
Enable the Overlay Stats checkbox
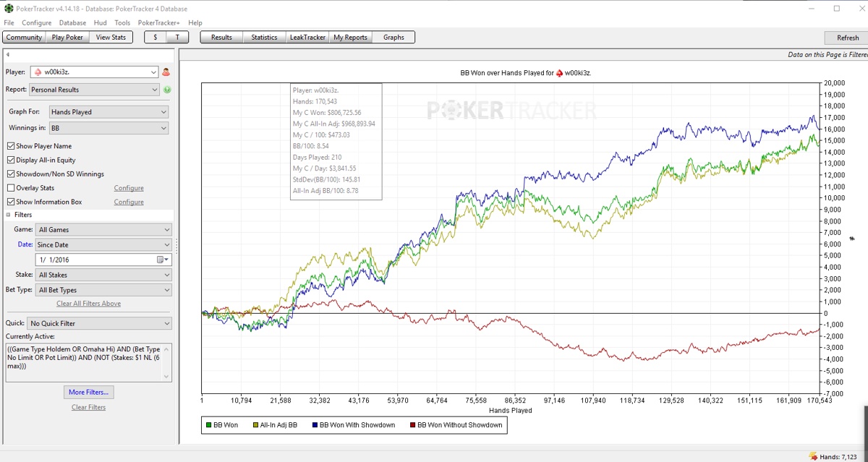[11, 188]
